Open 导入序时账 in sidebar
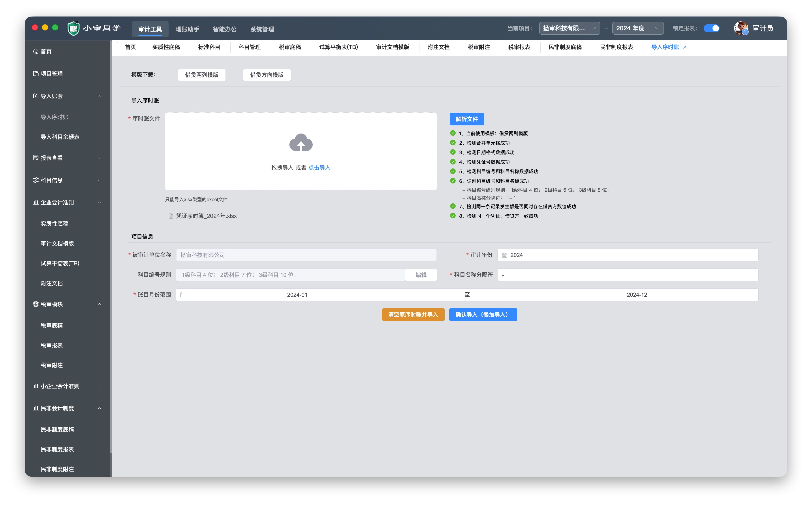The height and width of the screenshot is (510, 812). 55,117
